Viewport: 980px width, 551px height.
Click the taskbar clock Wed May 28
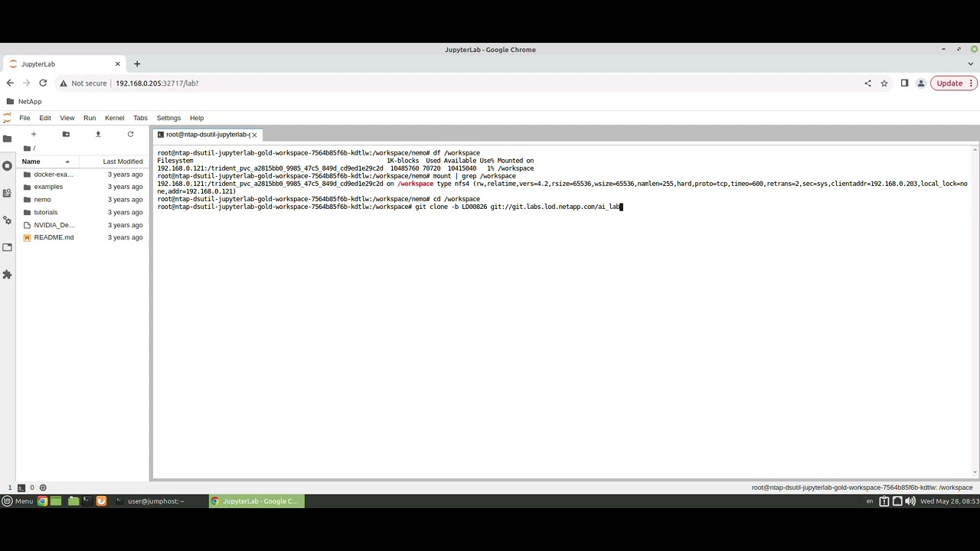pos(949,501)
